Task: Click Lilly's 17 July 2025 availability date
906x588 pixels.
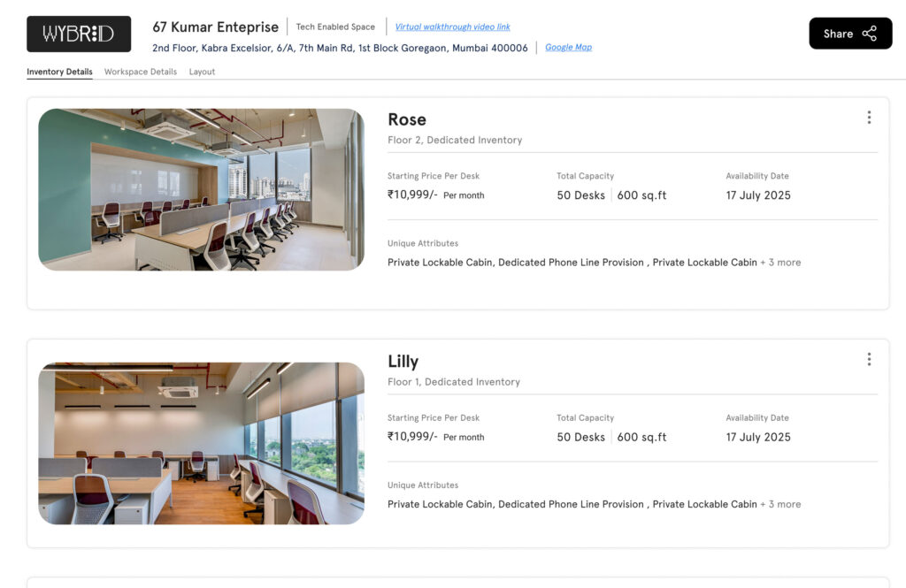Action: 758,437
